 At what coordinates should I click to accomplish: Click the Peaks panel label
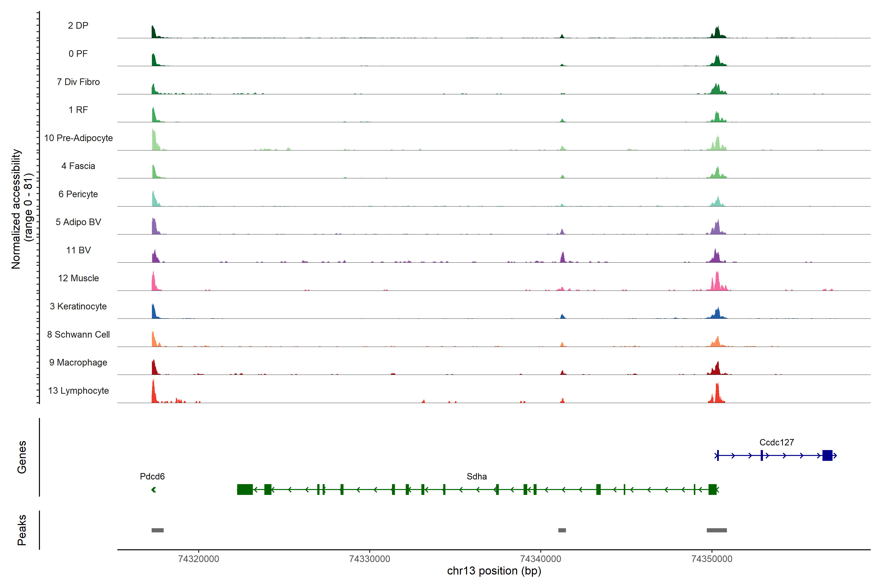(22, 530)
